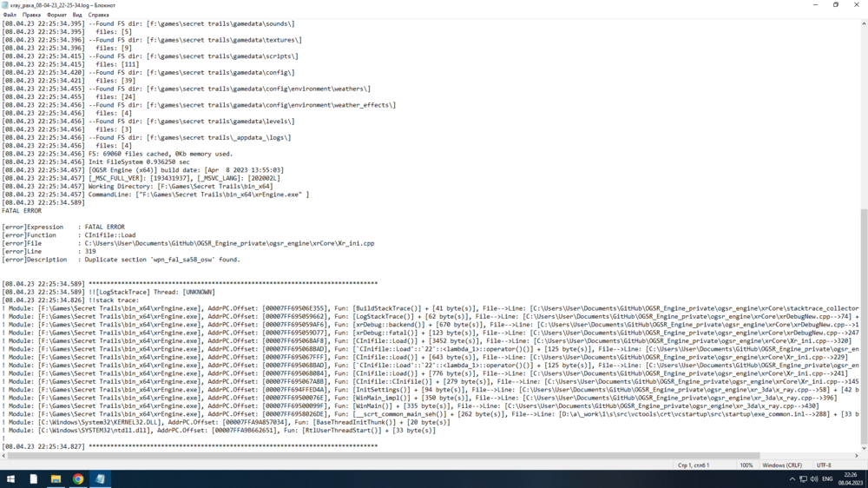Screen dimensions: 868x488
Task: Click the 'BuildStackTrace()' stack trace line
Action: coord(431,308)
